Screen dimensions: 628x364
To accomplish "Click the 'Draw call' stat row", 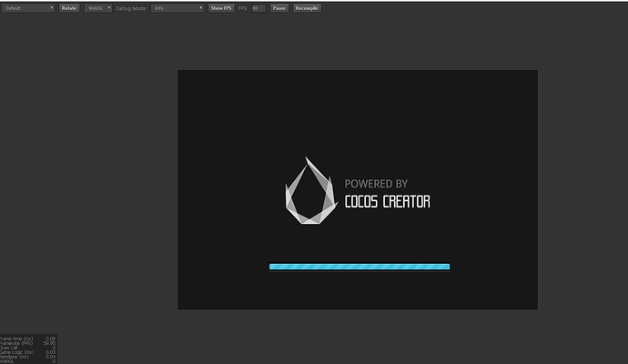I will tap(27, 348).
